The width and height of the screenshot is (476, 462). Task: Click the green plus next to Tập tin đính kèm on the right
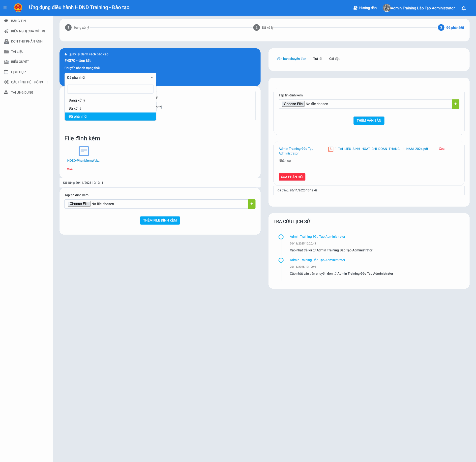pos(455,104)
